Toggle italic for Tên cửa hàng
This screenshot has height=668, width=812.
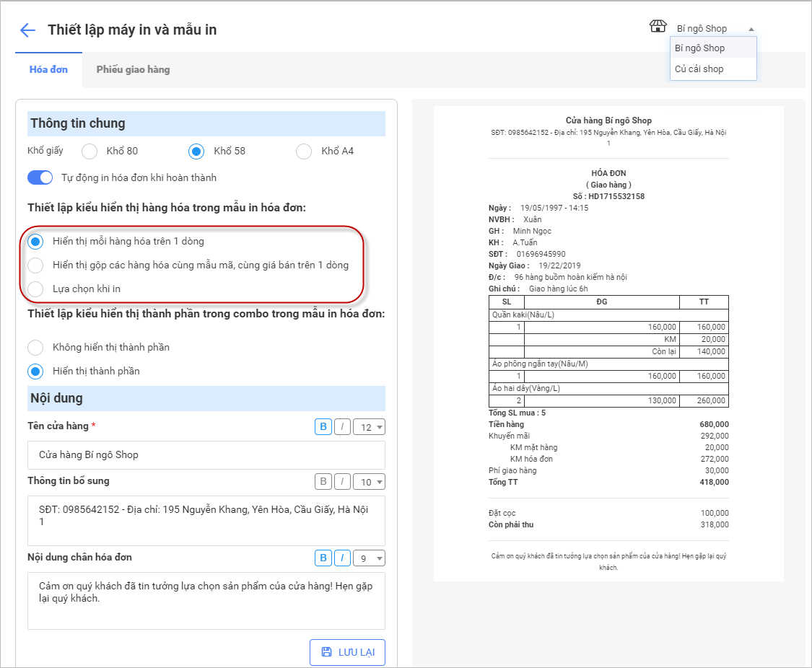pyautogui.click(x=342, y=427)
